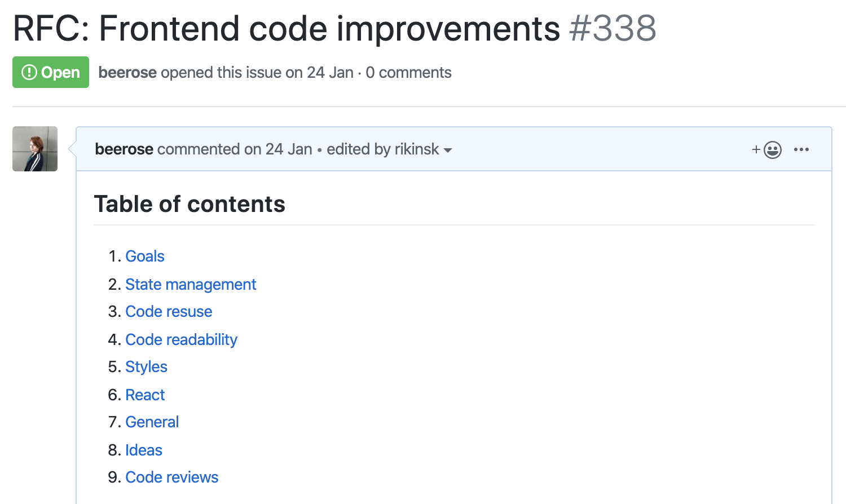Expand the 'edited by rikinsk' dropdown arrow
Viewport: 846px width, 504px height.
[448, 151]
